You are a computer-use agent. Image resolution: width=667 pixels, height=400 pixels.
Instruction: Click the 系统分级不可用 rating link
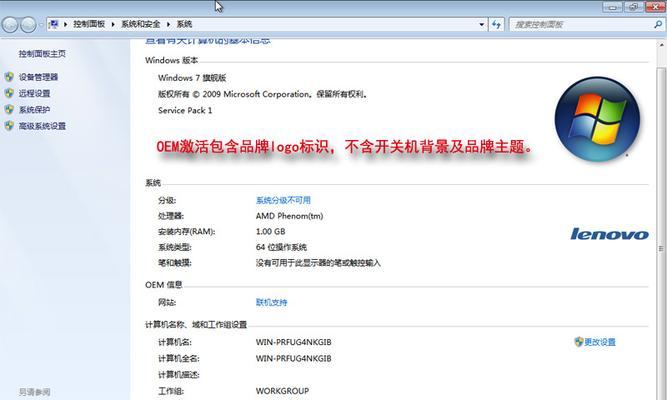click(283, 200)
